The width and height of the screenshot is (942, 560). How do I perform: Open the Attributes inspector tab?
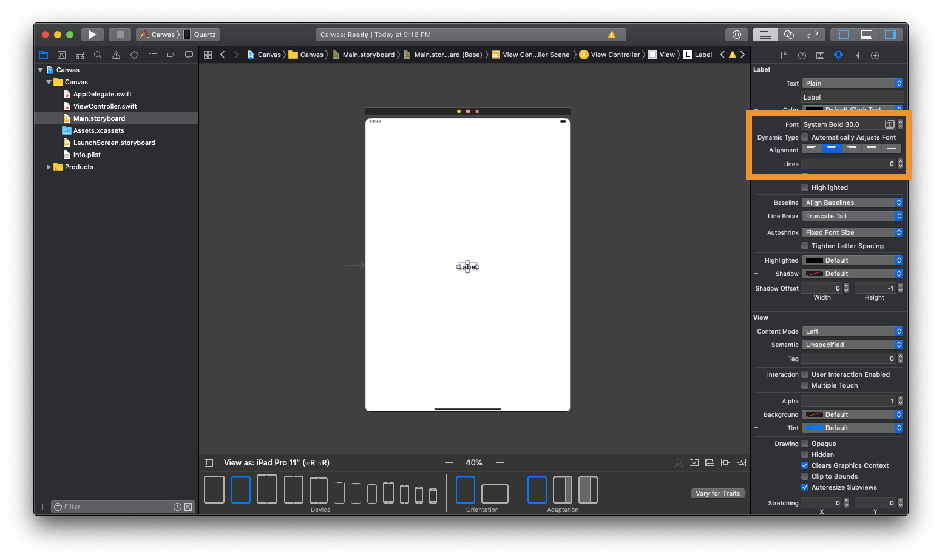(838, 55)
